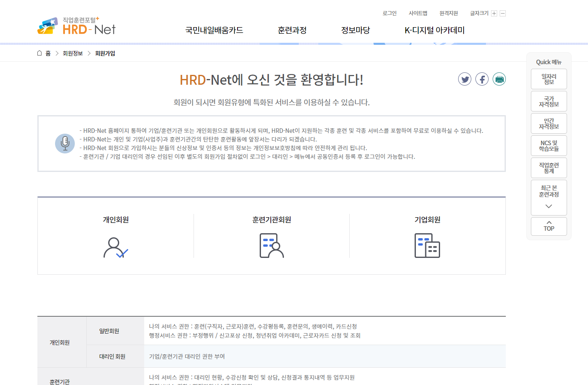Click 홈 breadcrumb text

(48, 53)
